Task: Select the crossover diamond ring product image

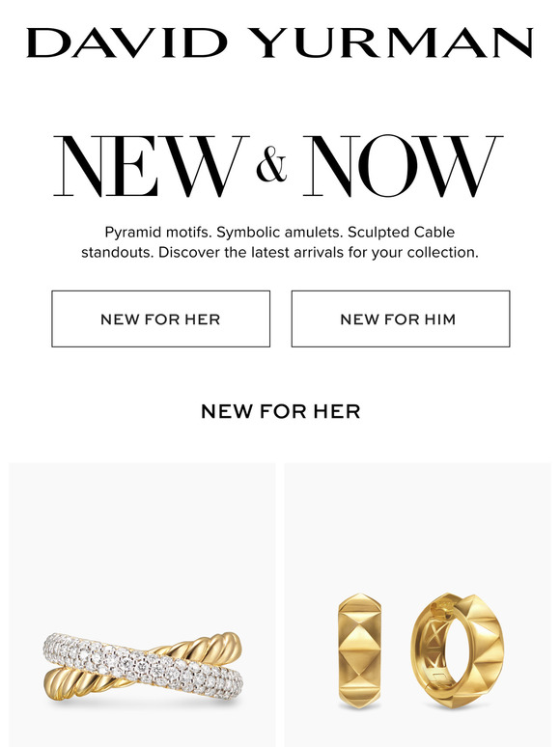Action: [x=142, y=605]
